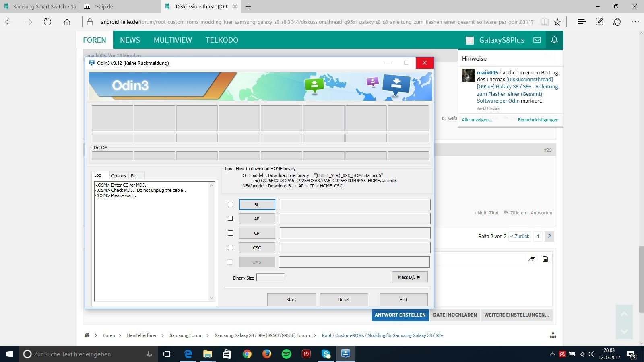Open Edge share icon
The height and width of the screenshot is (362, 644).
pyautogui.click(x=617, y=22)
